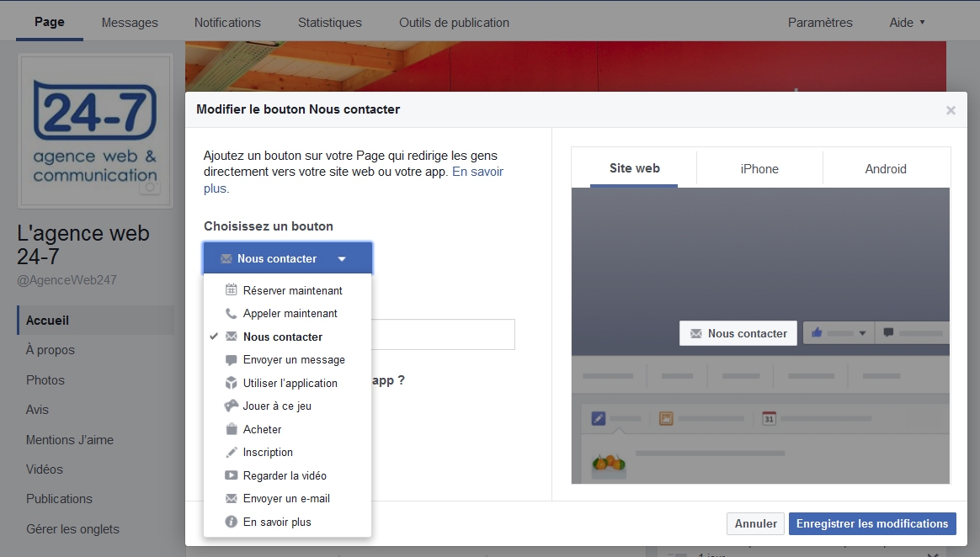Open the Statistiques tab
The image size is (980, 557).
[330, 23]
